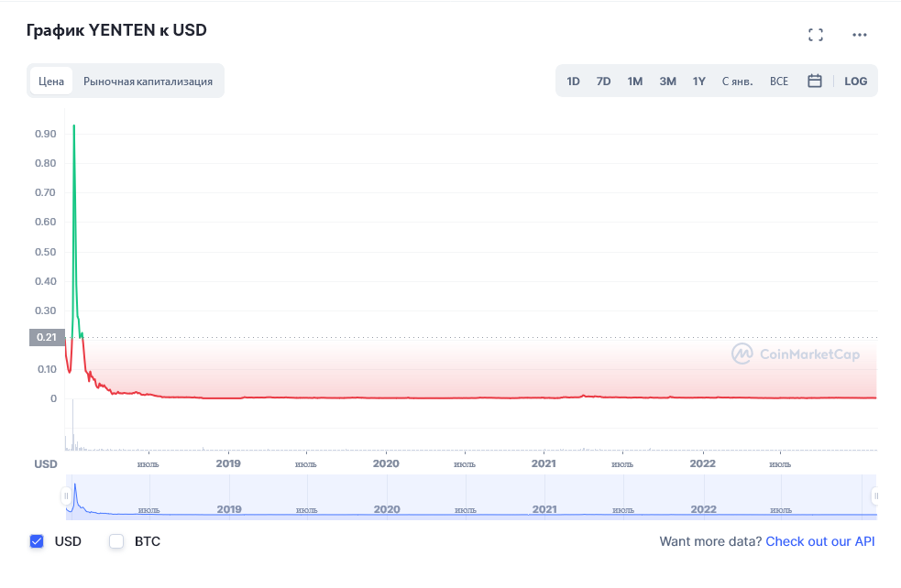Screen dimensions: 901x588
Task: Select 1M time range
Action: click(634, 81)
